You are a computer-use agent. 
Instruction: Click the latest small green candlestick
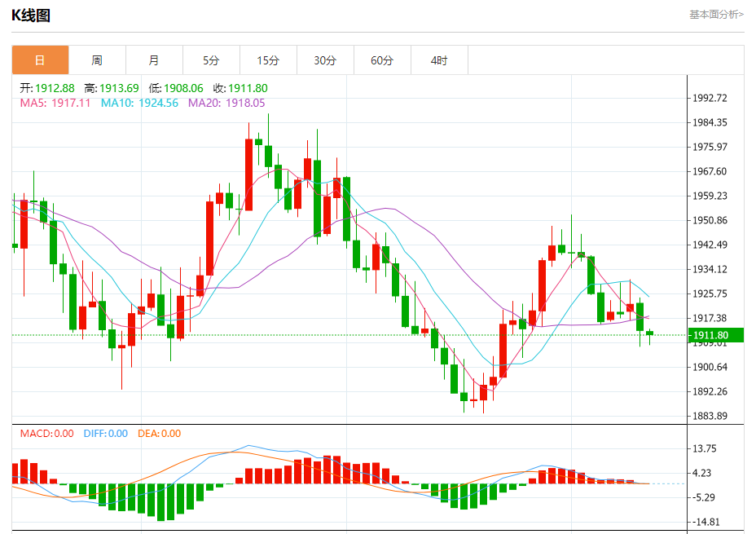(x=649, y=333)
